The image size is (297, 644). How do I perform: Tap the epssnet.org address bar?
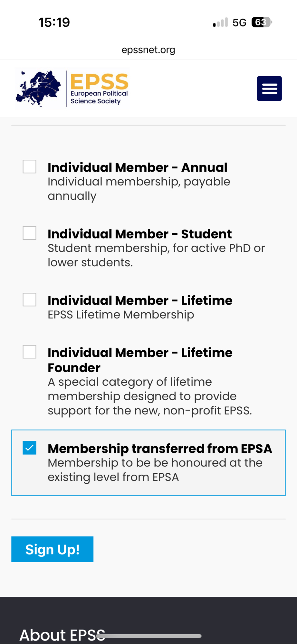click(x=148, y=50)
